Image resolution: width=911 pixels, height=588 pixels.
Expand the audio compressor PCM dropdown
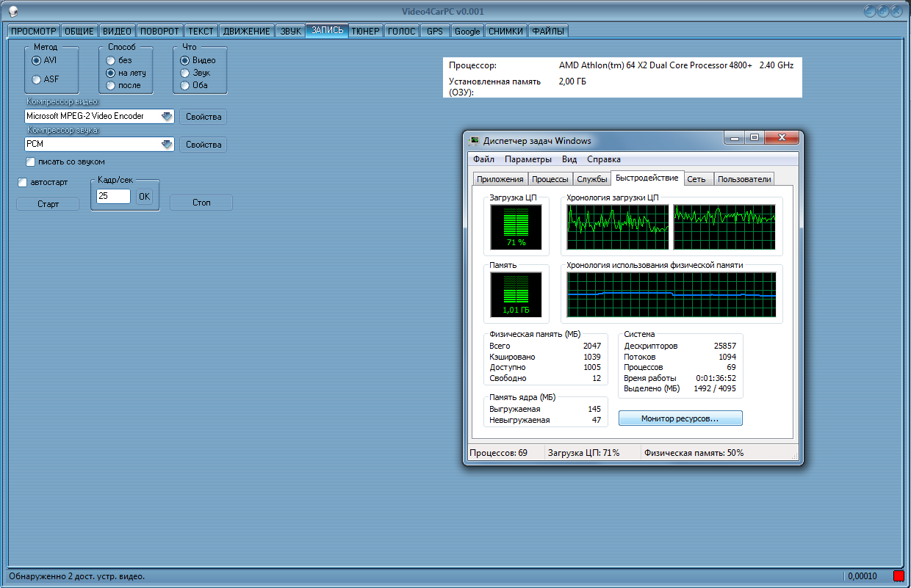pyautogui.click(x=167, y=145)
